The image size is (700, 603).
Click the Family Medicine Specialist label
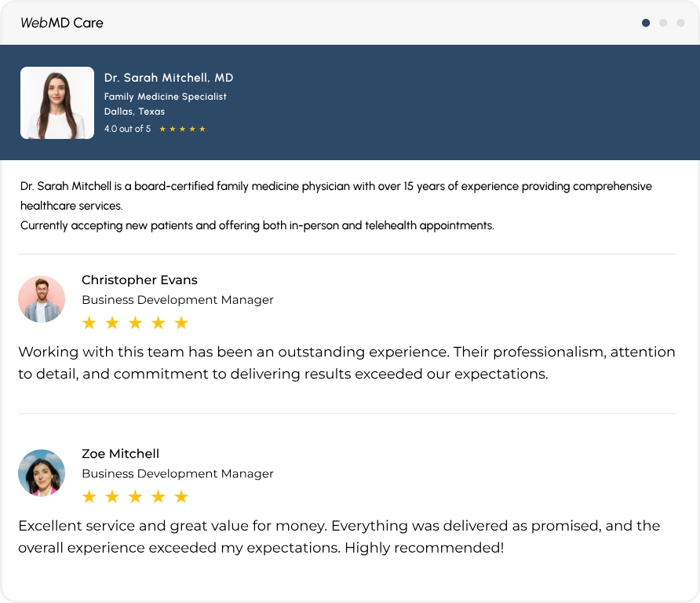(165, 97)
